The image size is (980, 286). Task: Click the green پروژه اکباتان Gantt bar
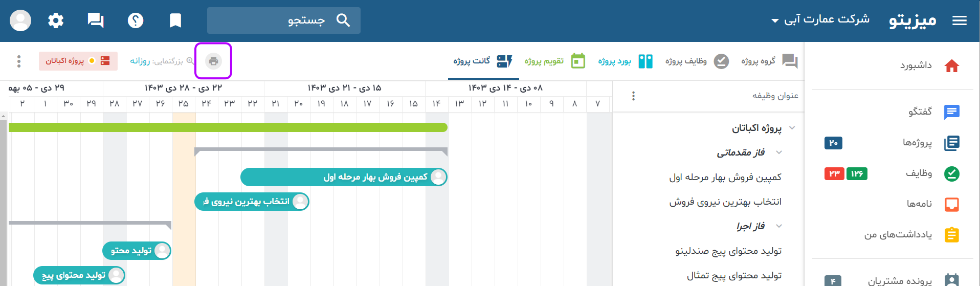[228, 127]
